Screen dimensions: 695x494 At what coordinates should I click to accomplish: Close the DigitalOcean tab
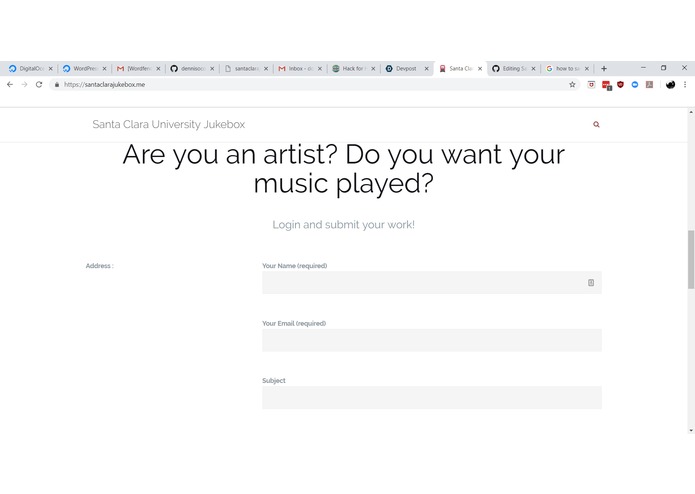coord(51,69)
